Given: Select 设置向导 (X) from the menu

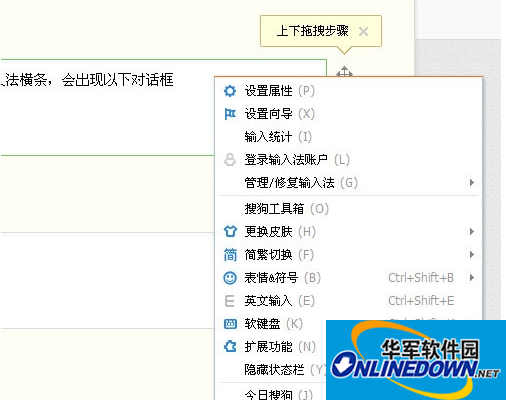Looking at the screenshot, I should [348, 114].
